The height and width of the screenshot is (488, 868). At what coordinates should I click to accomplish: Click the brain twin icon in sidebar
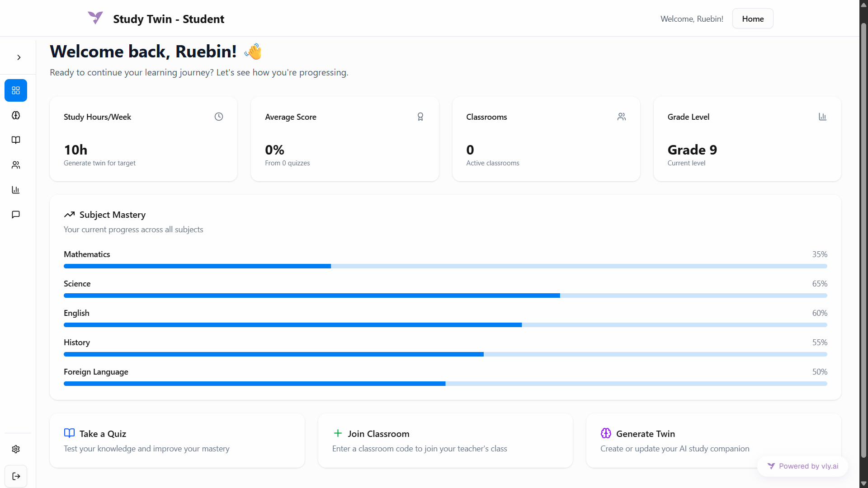pos(16,115)
